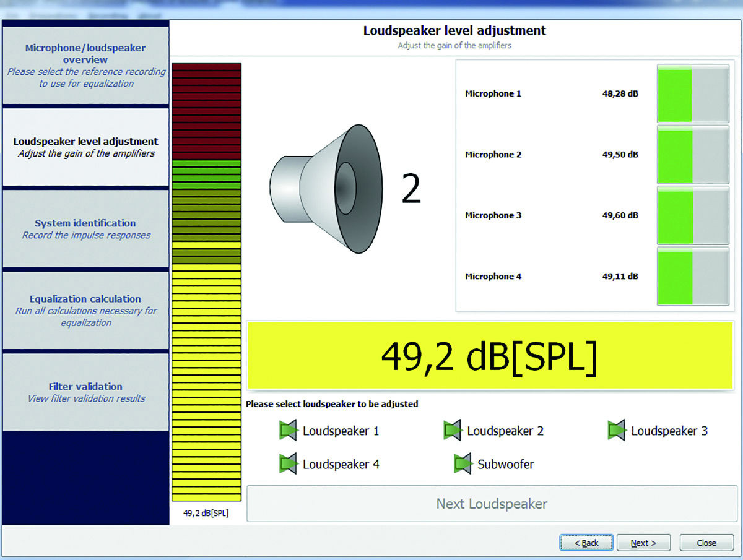Open the System identification step
The image size is (743, 560).
(x=86, y=228)
